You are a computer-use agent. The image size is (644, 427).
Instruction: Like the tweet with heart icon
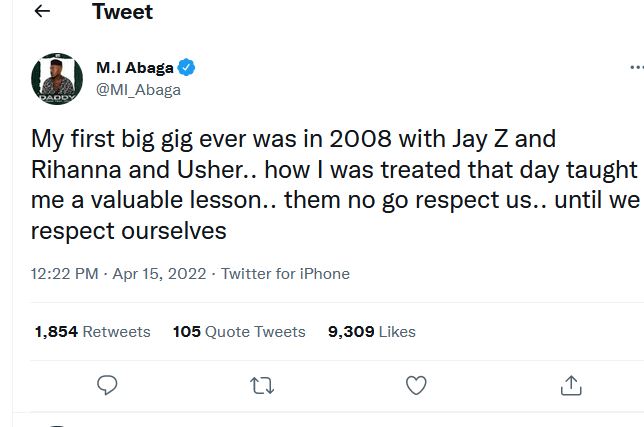tap(416, 384)
